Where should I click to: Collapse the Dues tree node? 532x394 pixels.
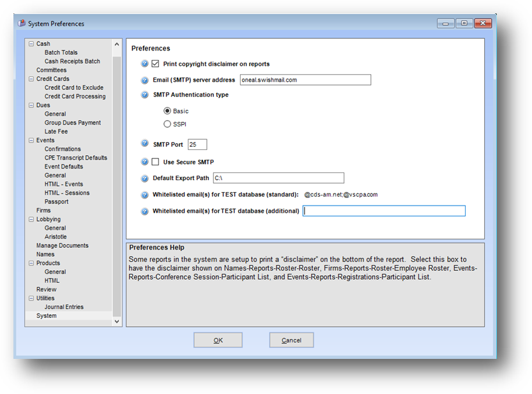tap(31, 105)
